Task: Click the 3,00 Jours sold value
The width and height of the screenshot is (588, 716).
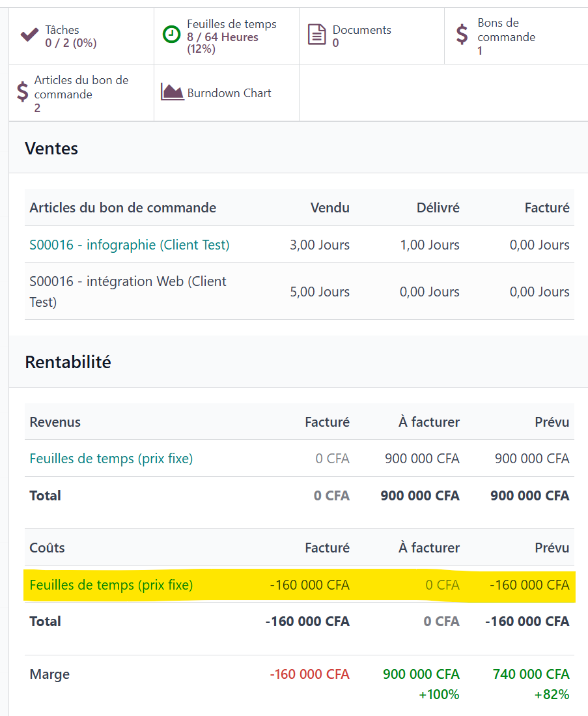Action: [x=320, y=245]
